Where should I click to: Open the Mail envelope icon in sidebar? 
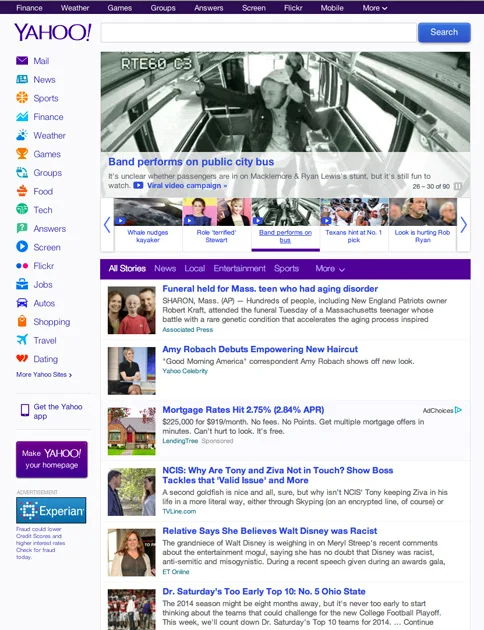coord(22,61)
